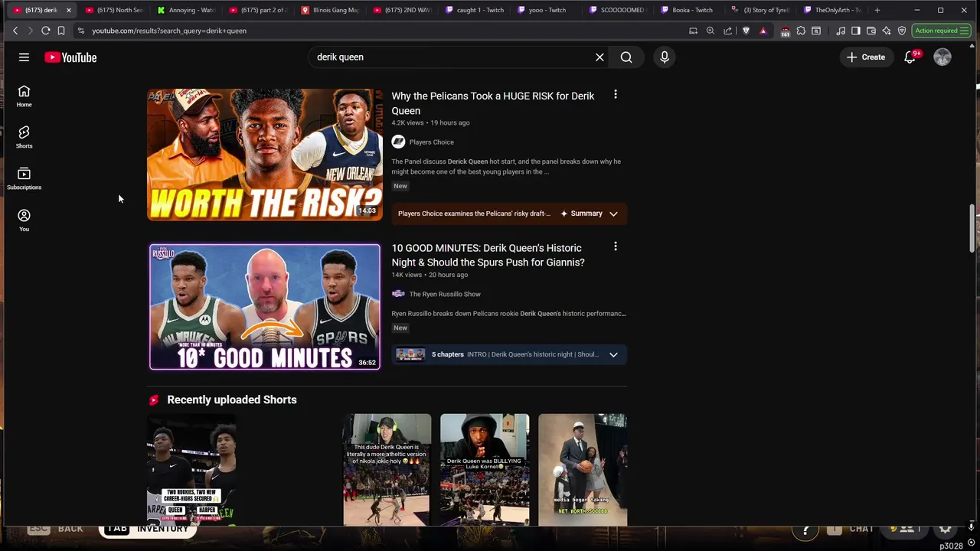Open the You section in the sidebar
This screenshot has width=980, height=551.
tap(24, 220)
